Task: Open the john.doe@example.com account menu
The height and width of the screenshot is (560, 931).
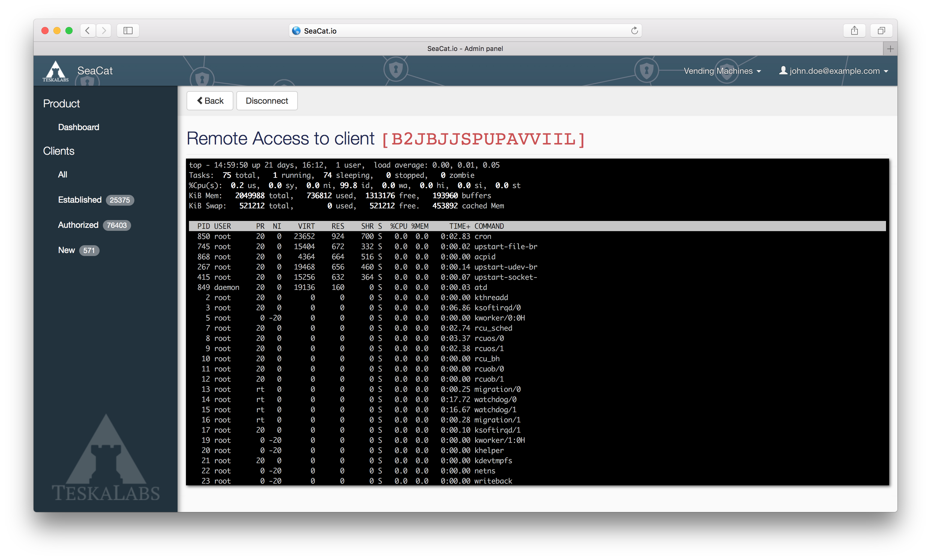Action: 834,71
